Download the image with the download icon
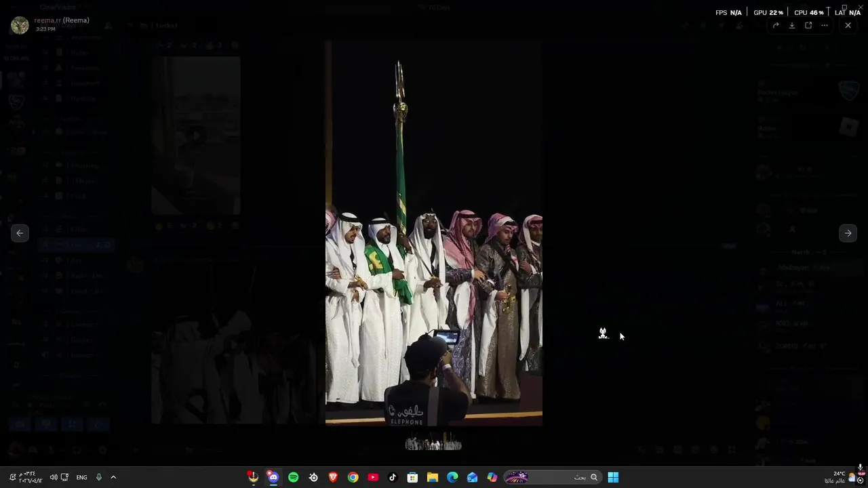 click(x=792, y=25)
